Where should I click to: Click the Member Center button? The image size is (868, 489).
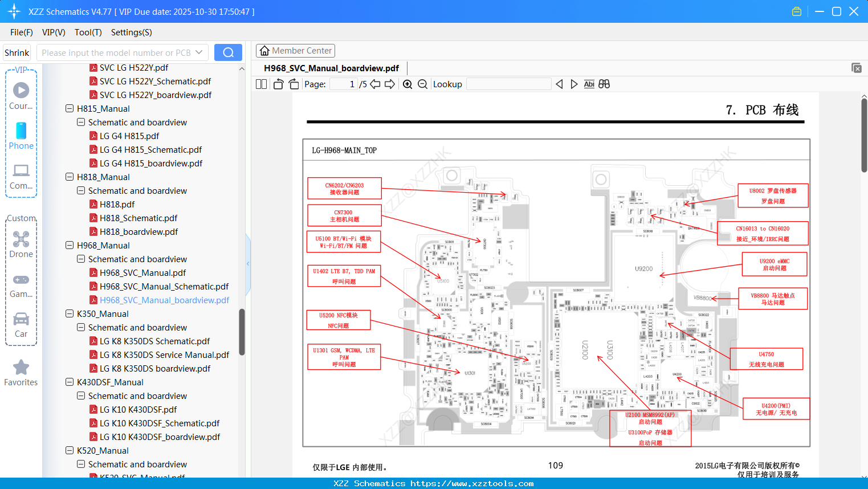(295, 50)
